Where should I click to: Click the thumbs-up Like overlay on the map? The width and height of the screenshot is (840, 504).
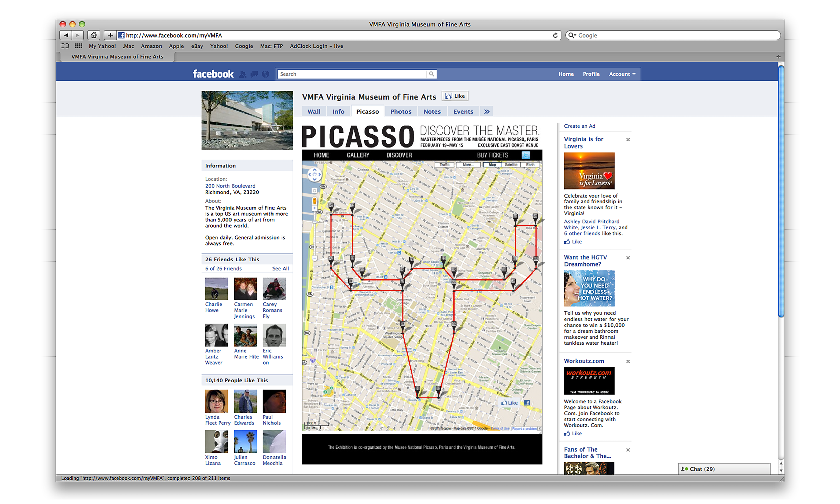509,403
